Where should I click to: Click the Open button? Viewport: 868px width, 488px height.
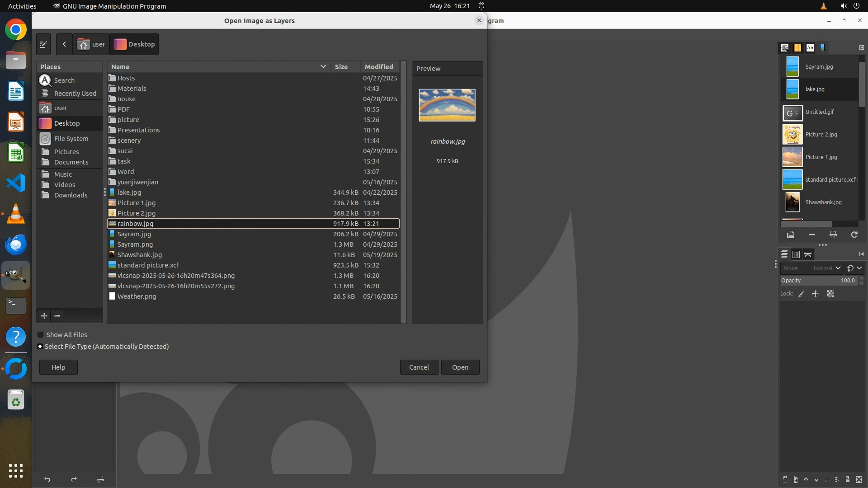coord(460,367)
